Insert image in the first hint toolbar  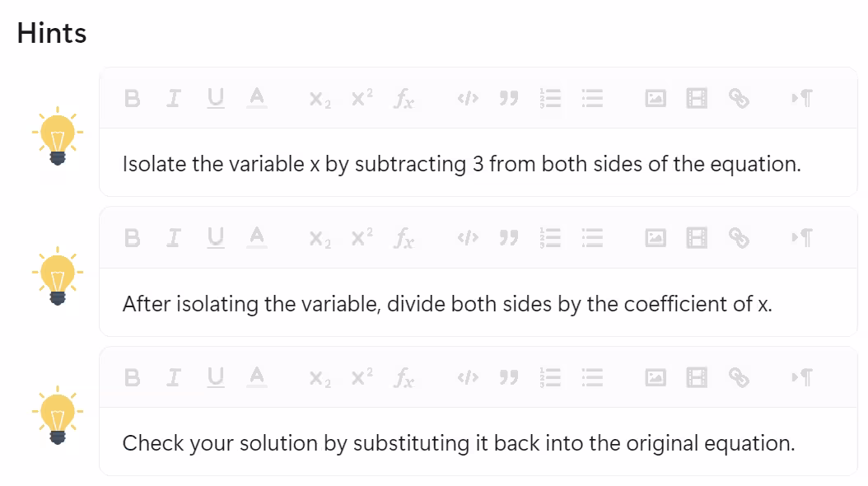click(x=656, y=99)
